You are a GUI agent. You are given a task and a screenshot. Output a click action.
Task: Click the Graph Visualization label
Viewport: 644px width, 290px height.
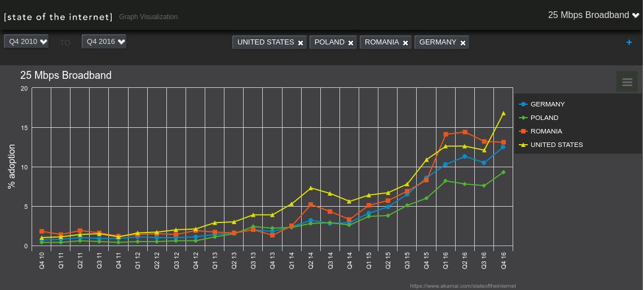[148, 17]
